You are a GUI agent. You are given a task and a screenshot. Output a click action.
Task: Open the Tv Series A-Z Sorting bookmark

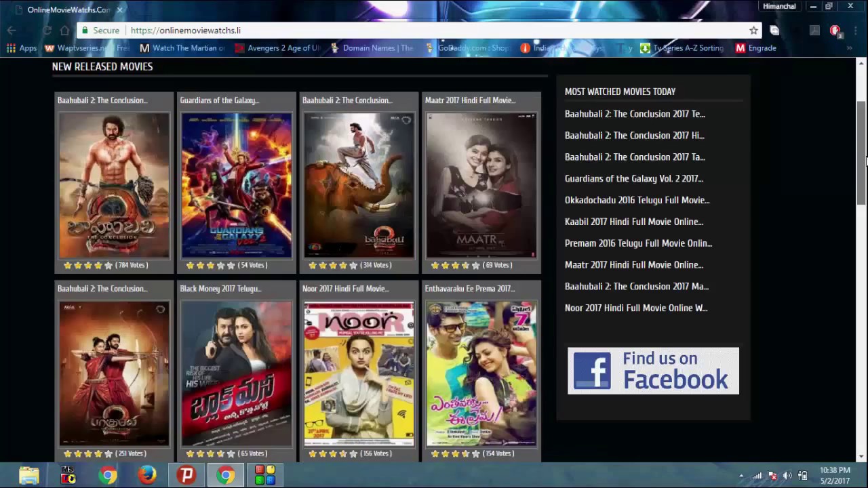682,48
